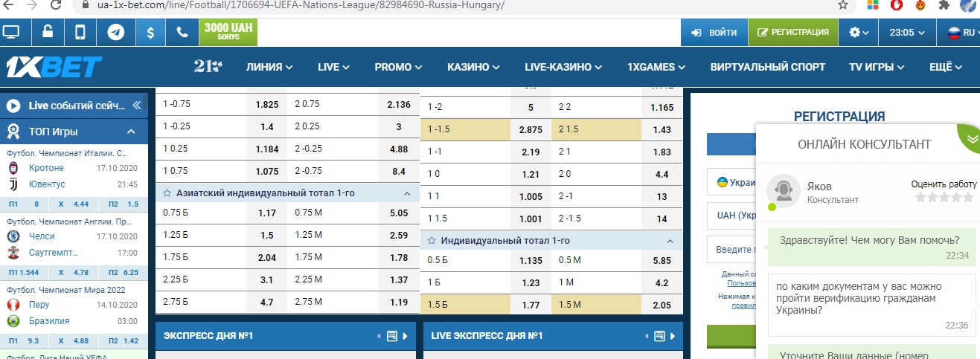
Task: Click the trophy icon beside ТОП Игры
Action: [13, 132]
